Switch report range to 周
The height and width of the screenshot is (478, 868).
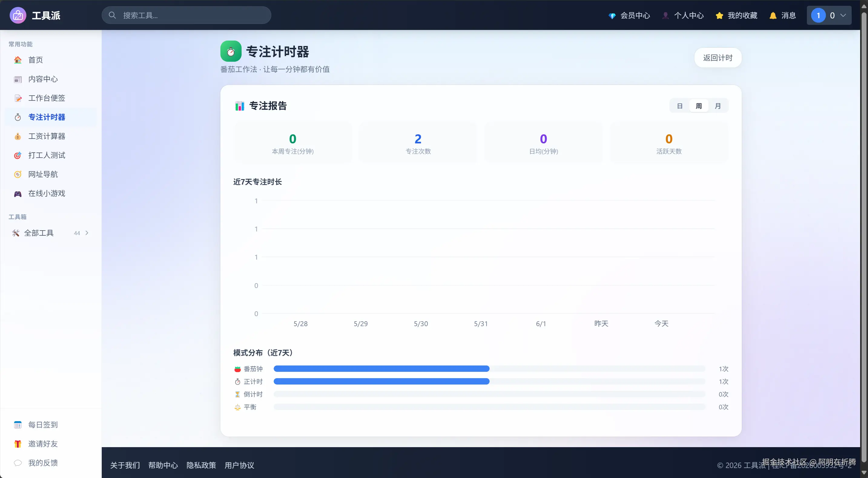coord(699,106)
